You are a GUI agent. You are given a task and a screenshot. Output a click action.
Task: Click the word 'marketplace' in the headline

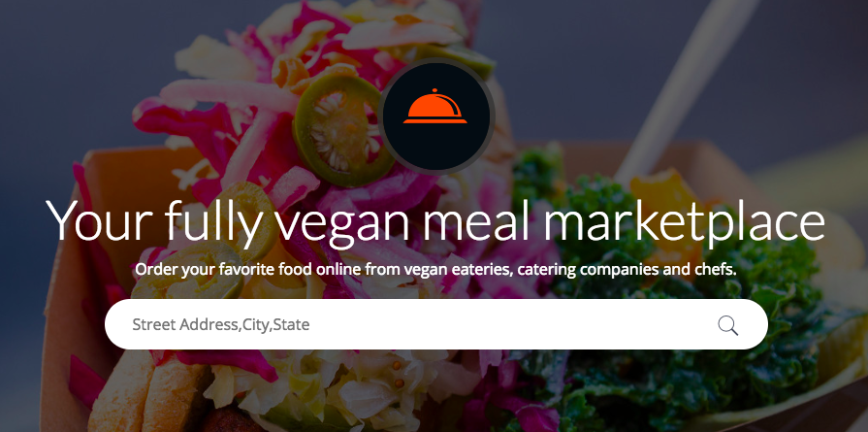[684, 219]
